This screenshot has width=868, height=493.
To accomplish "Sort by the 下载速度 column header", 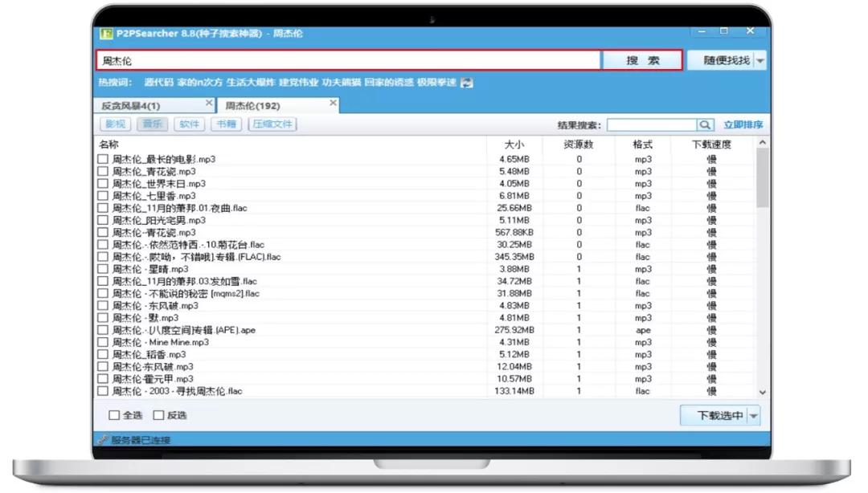I will [x=712, y=145].
